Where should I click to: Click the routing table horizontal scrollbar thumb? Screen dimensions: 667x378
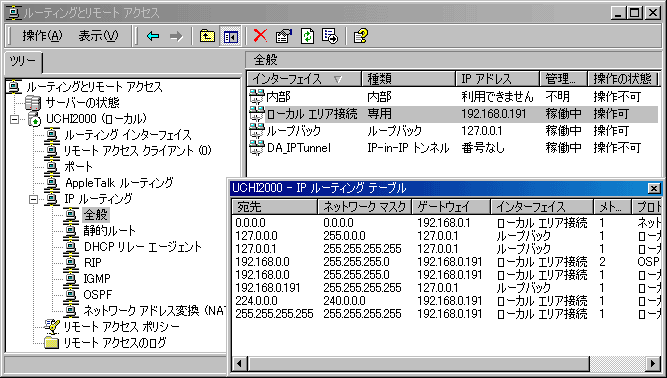418,364
